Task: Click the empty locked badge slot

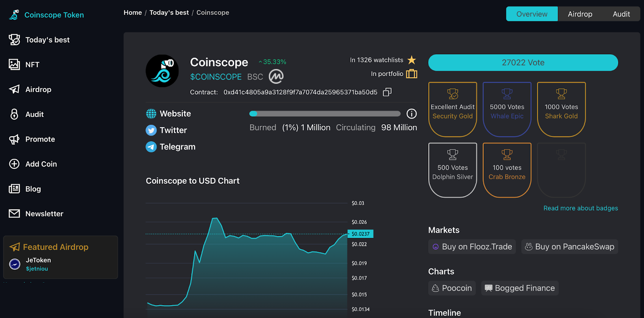Action: 561,170
